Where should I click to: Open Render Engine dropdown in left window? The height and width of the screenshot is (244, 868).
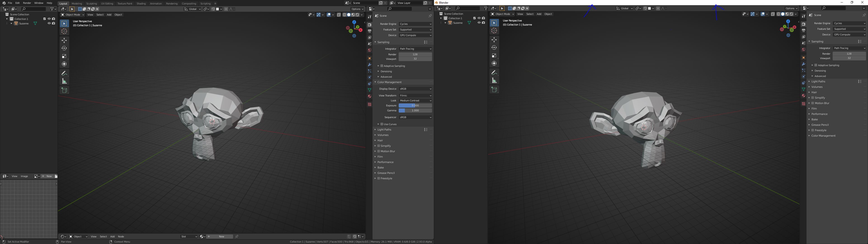(x=415, y=24)
